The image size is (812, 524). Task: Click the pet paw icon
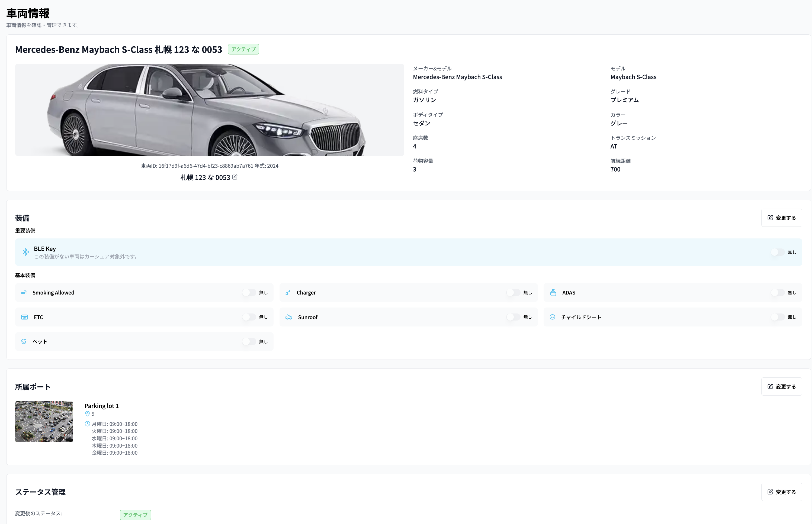(24, 342)
